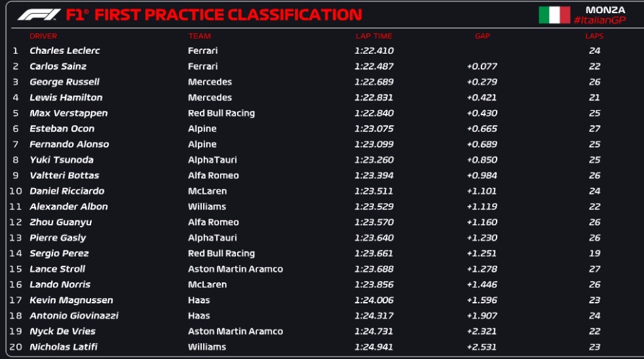Screen dimensions: 644x359
Task: Click the First Practice Classification title
Action: [x=228, y=15]
